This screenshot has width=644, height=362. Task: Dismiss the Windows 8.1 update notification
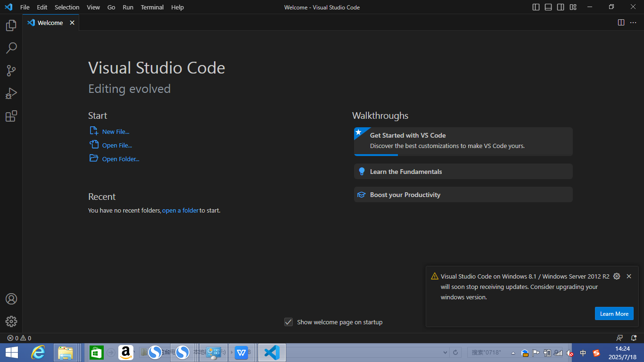point(629,276)
